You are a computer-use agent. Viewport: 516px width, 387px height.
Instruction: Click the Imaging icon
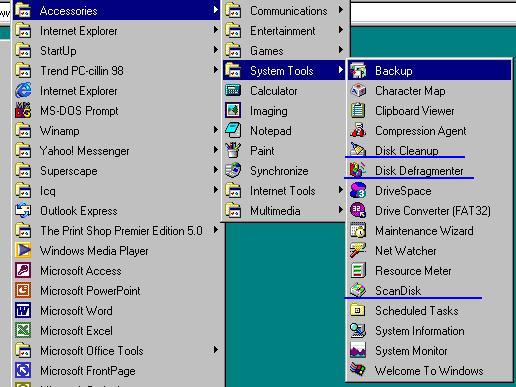[233, 111]
